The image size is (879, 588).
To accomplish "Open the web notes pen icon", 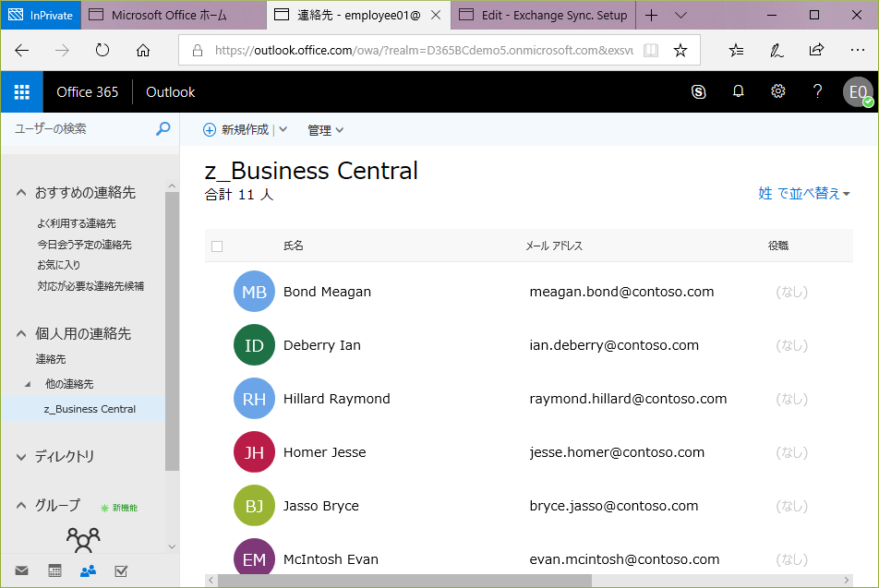I will [777, 51].
